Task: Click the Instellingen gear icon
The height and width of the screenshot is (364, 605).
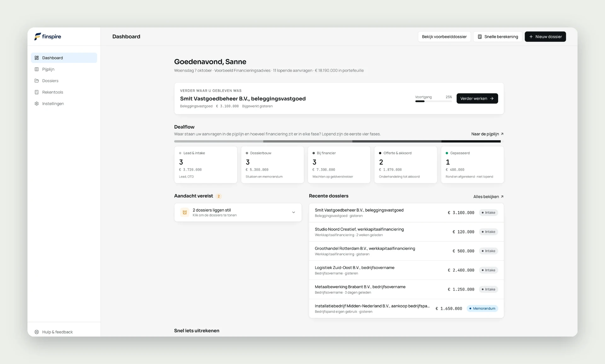Action: (37, 104)
